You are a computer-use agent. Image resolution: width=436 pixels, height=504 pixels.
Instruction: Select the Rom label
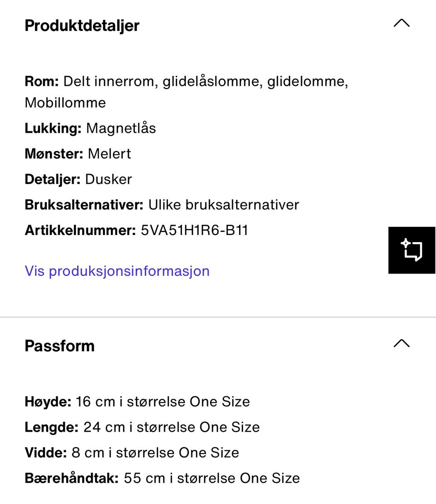[42, 81]
